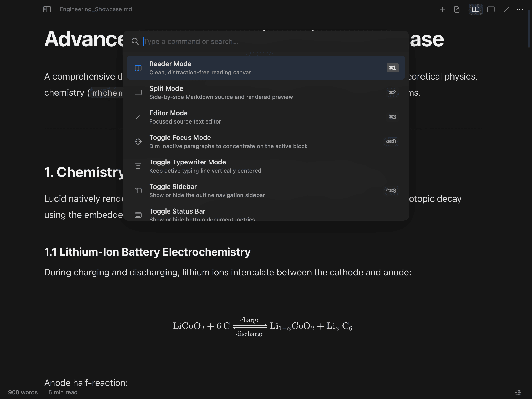Image resolution: width=532 pixels, height=399 pixels.
Task: Click the 1.1 Lithium-Ion Battery Electrochemistry heading
Action: click(x=147, y=252)
